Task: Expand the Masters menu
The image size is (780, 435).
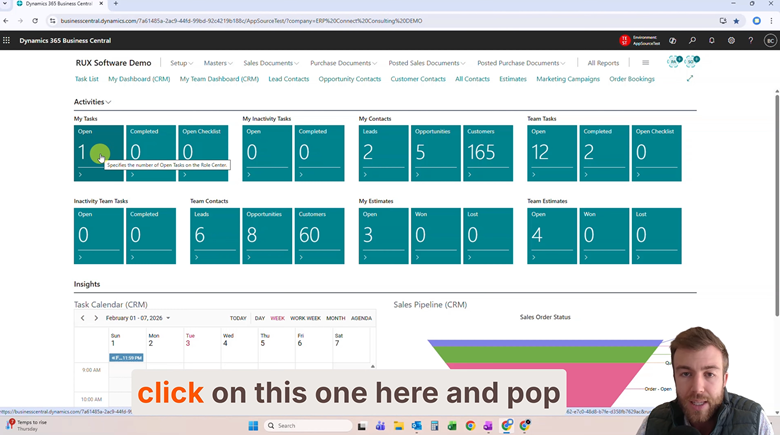Action: tap(218, 63)
